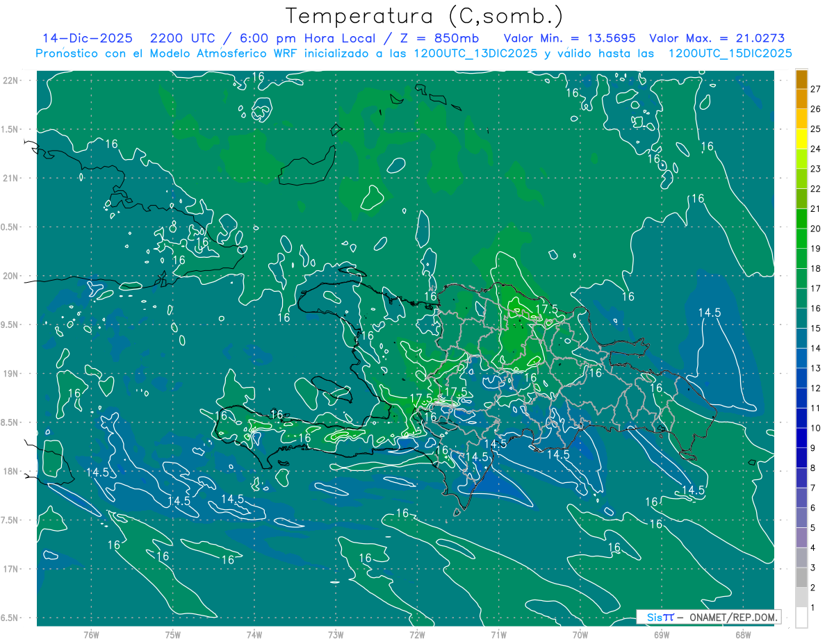Click colorbar scale label "25"
The width and height of the screenshot is (834, 644).
816,129
